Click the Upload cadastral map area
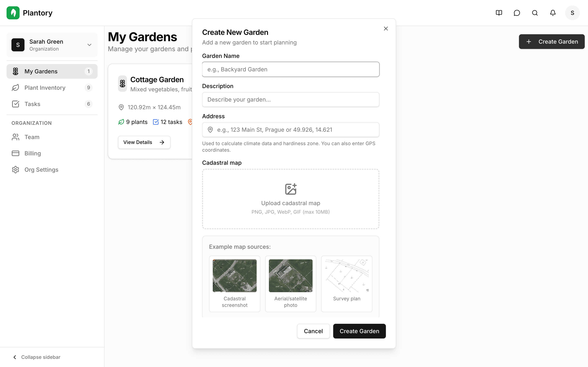 [290, 199]
